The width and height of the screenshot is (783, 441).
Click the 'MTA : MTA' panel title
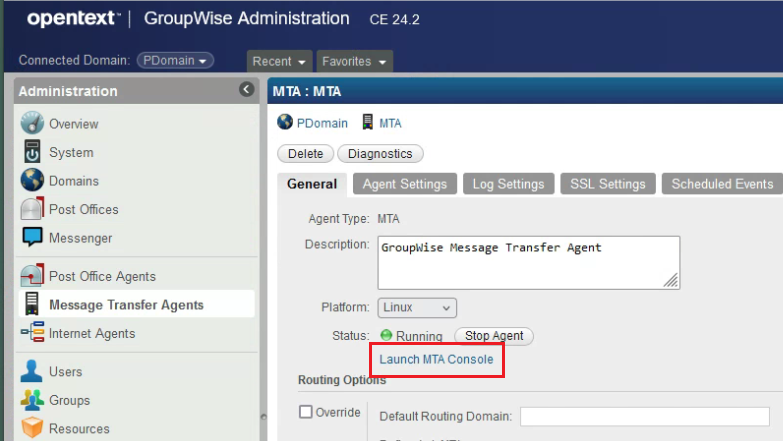pyautogui.click(x=307, y=91)
